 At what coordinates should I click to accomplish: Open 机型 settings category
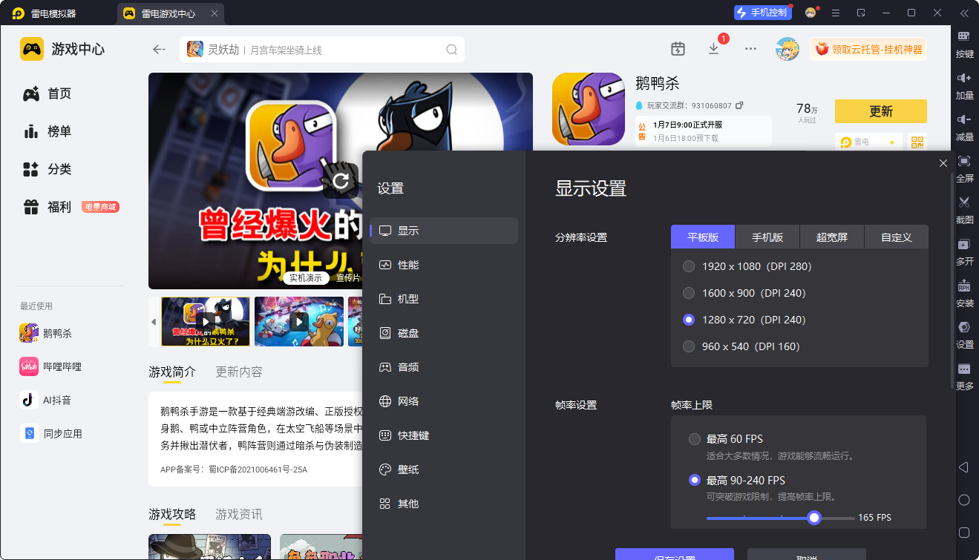click(x=444, y=299)
